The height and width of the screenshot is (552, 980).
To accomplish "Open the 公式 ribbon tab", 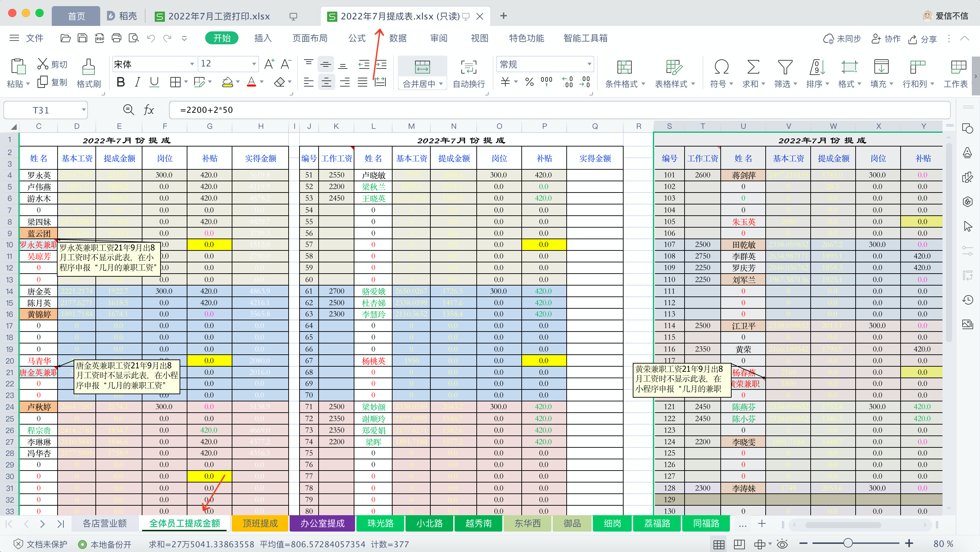I will tap(356, 38).
